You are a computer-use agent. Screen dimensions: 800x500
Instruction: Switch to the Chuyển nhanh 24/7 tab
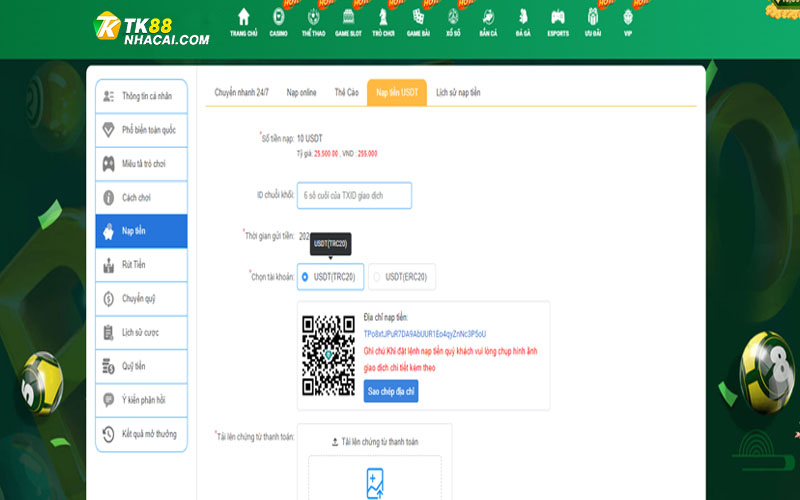pos(241,92)
